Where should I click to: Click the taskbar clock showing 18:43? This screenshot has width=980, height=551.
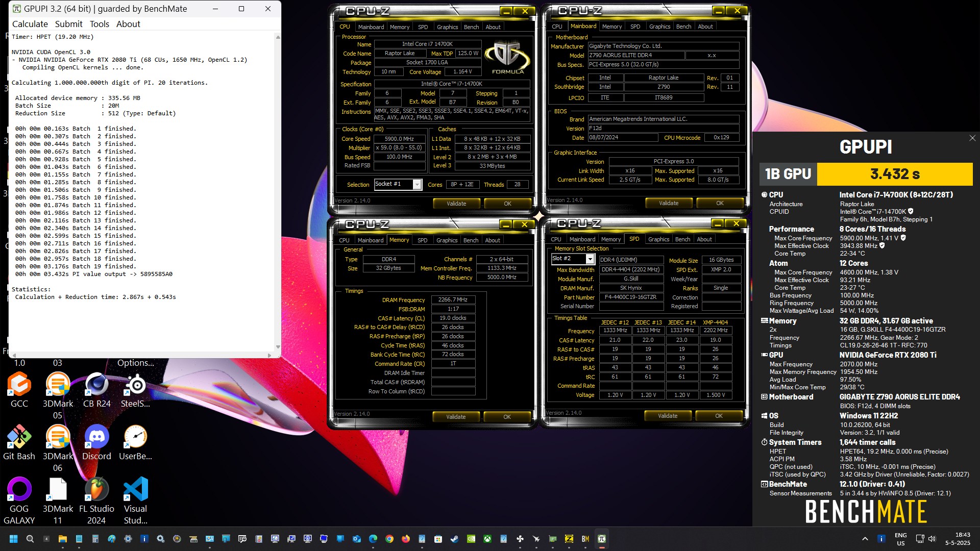tap(958, 539)
